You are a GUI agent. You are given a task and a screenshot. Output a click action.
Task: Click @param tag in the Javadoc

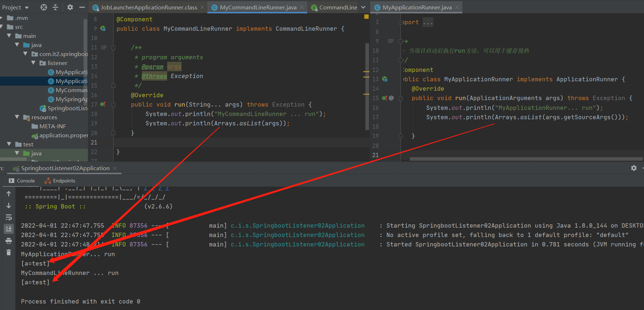click(x=152, y=66)
